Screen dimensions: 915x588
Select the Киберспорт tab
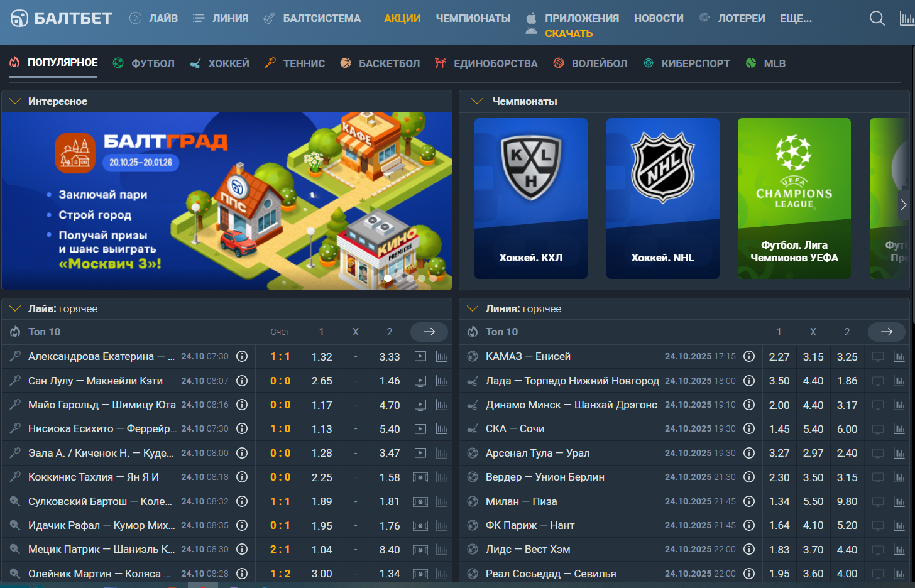(687, 63)
